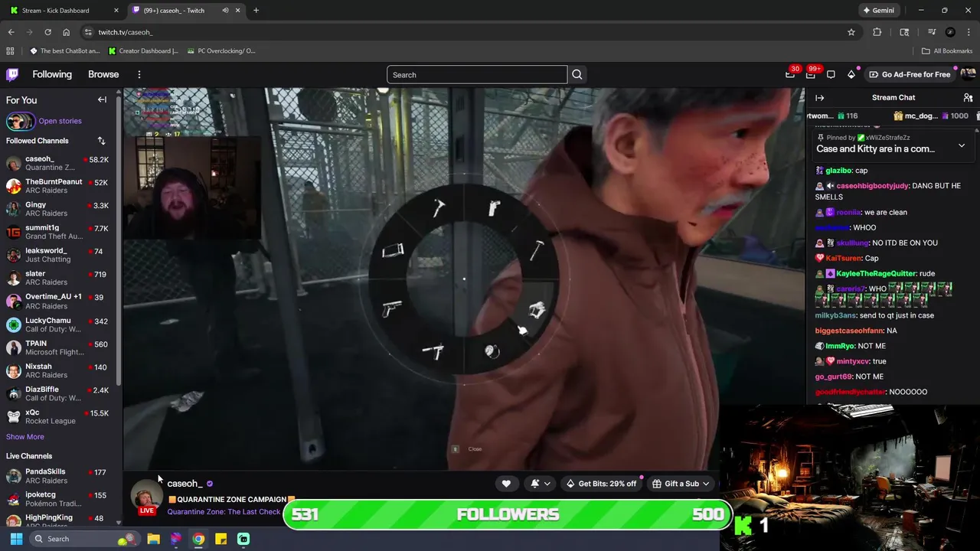This screenshot has height=551, width=980.
Task: Go to the Browse tab
Action: [x=103, y=74]
